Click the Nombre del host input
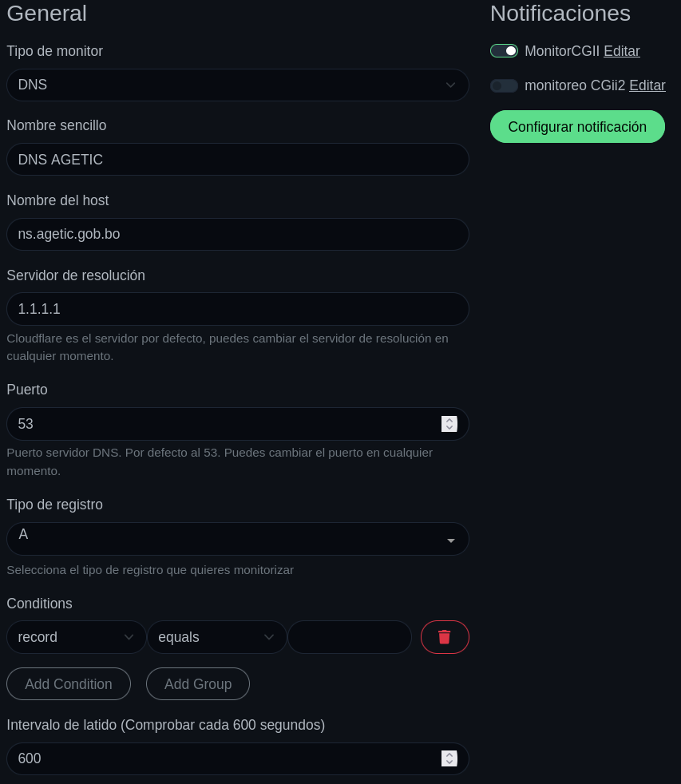Image resolution: width=681 pixels, height=784 pixels. click(237, 235)
